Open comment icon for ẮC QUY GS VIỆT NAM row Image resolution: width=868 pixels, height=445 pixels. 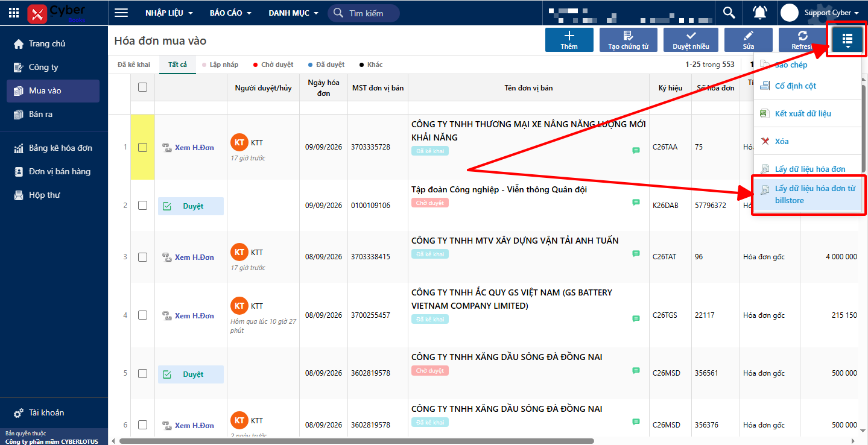click(x=636, y=318)
